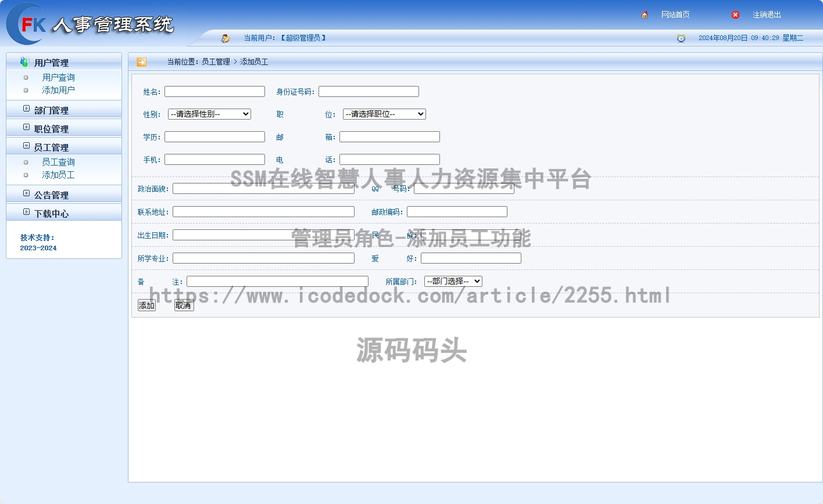823x504 pixels.
Task: Focus the 邮箱 input field
Action: [389, 136]
